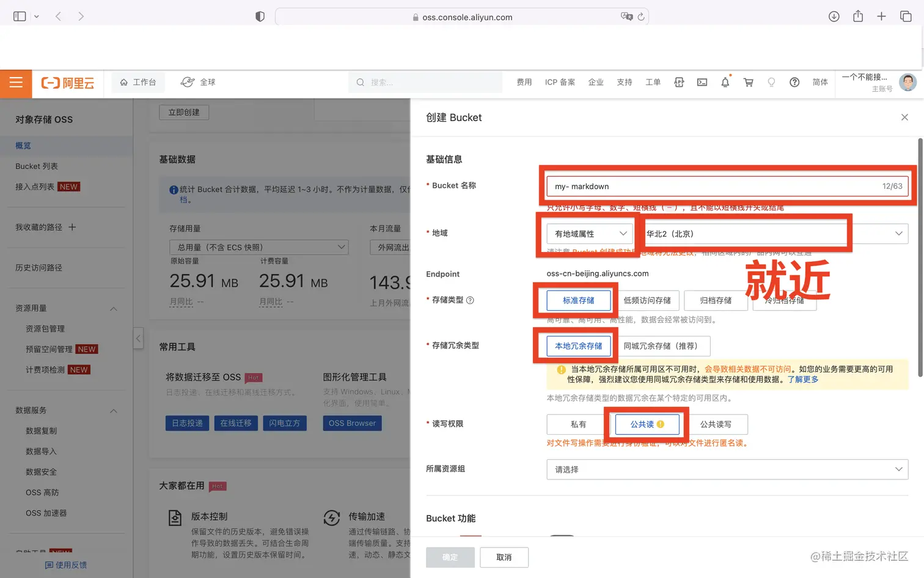Select 标准存储 storage type
The width and height of the screenshot is (924, 578).
578,300
